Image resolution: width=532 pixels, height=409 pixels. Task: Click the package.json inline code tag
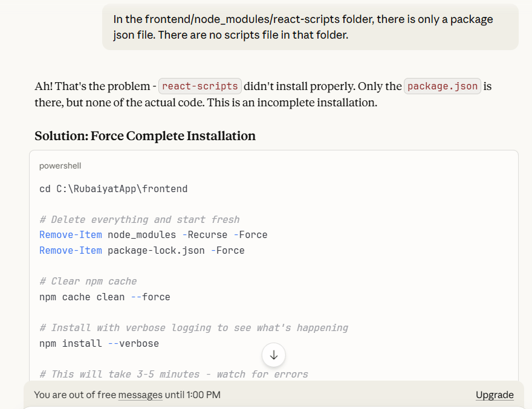coord(443,86)
